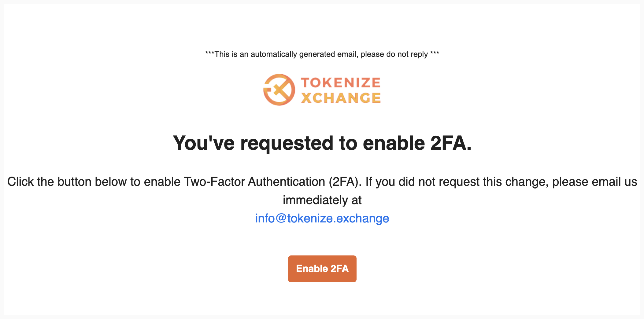Click the word "requested" in the heading

tap(287, 144)
